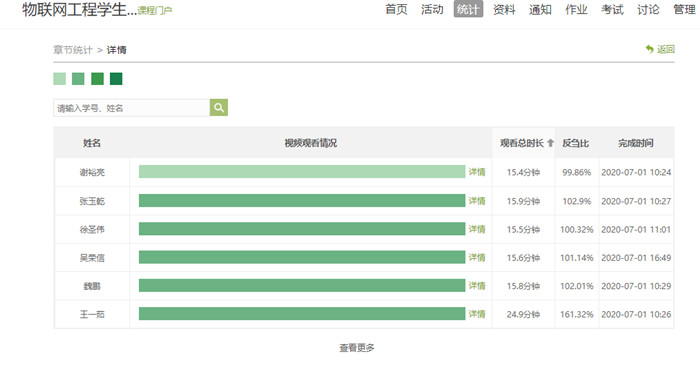The height and width of the screenshot is (389, 700).
Task: Select the name cell 王一茹
Action: (92, 314)
